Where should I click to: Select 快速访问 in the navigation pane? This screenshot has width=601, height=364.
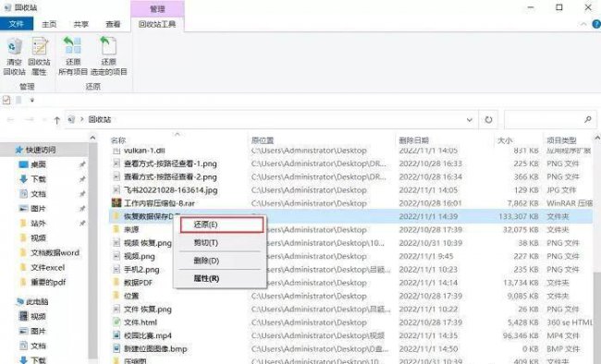[41, 150]
